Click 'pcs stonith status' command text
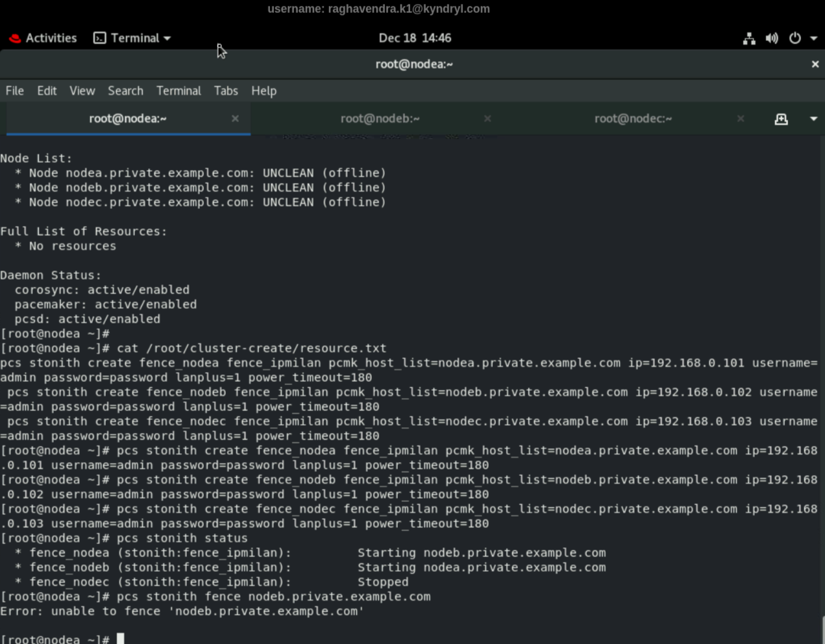Screen dimensions: 825x644 [x=182, y=538]
